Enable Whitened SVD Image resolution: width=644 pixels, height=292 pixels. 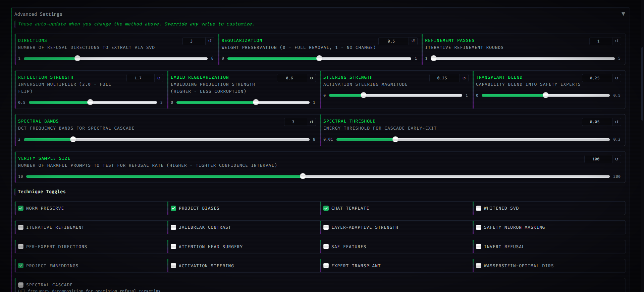(x=479, y=208)
